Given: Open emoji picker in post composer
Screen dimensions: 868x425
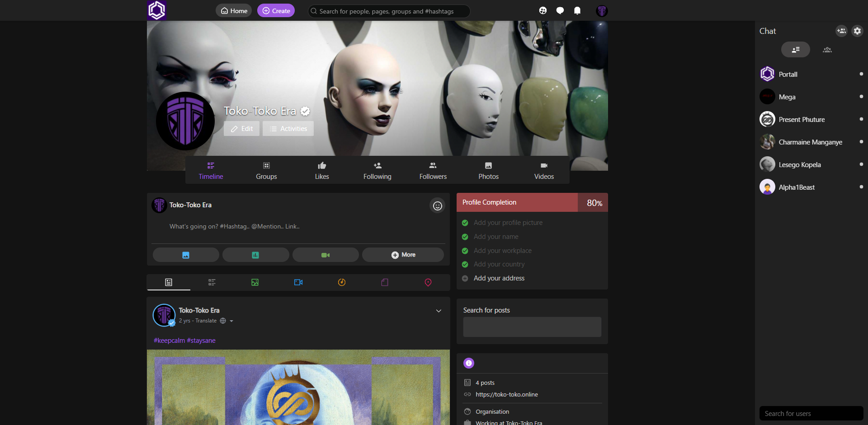Looking at the screenshot, I should (x=437, y=205).
